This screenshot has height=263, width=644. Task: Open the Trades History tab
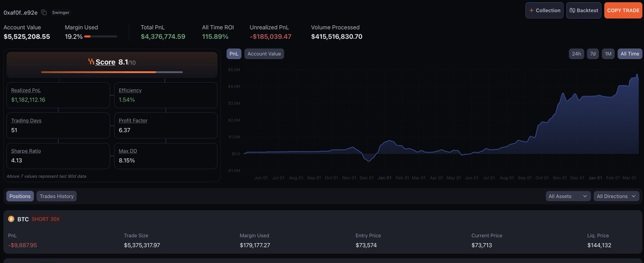(x=57, y=196)
